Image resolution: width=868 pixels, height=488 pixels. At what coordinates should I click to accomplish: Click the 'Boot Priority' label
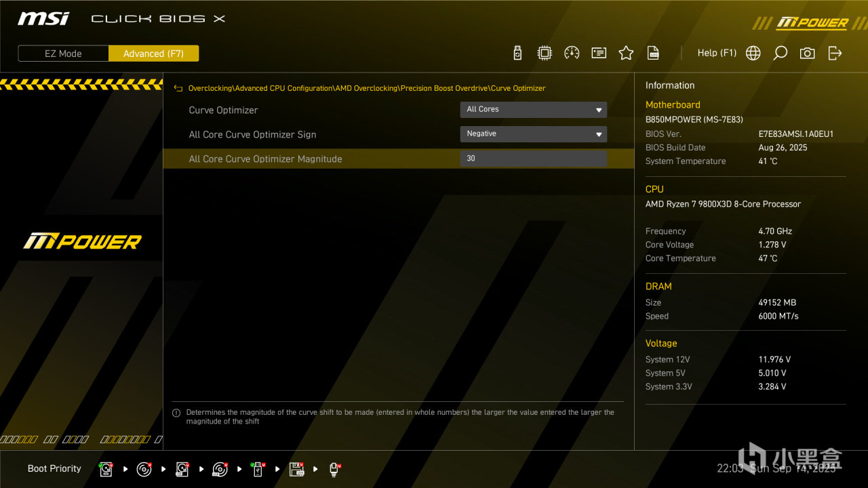point(54,468)
